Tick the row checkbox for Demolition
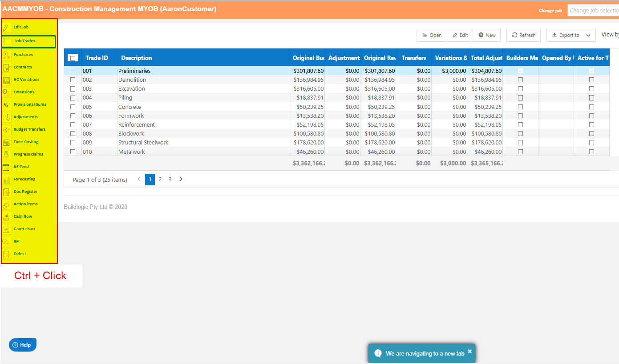Image resolution: width=619 pixels, height=364 pixels. coord(73,80)
